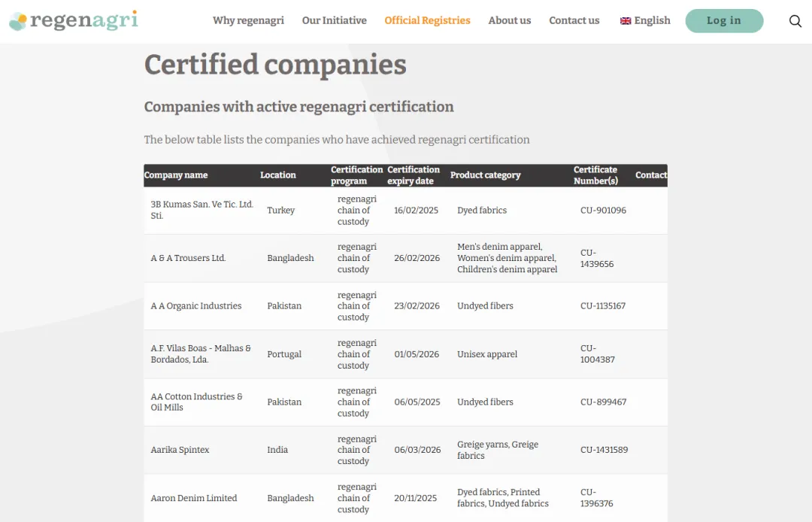This screenshot has height=522, width=812.
Task: Click the Turkey location cell
Action: pyautogui.click(x=280, y=210)
